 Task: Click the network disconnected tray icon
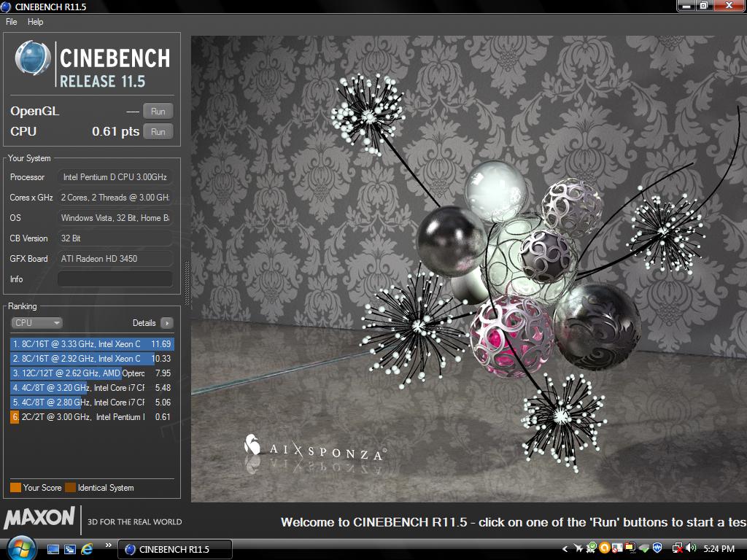point(677,548)
